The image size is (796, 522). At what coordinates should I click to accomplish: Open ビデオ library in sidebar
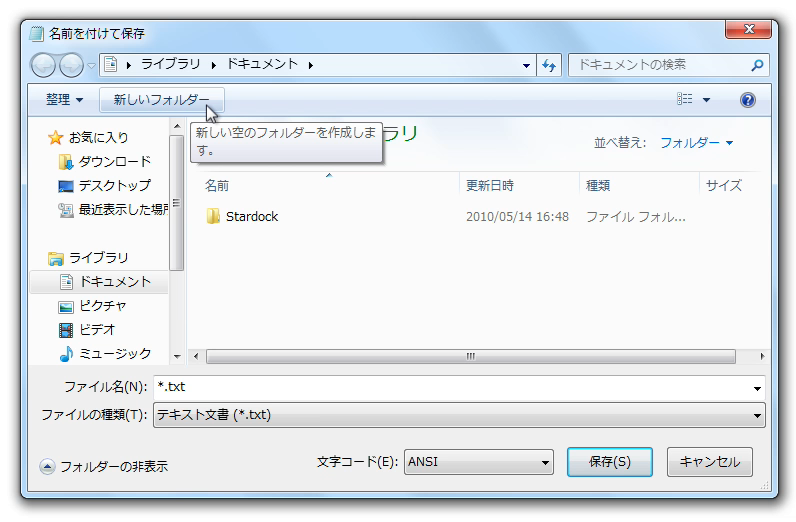click(97, 329)
